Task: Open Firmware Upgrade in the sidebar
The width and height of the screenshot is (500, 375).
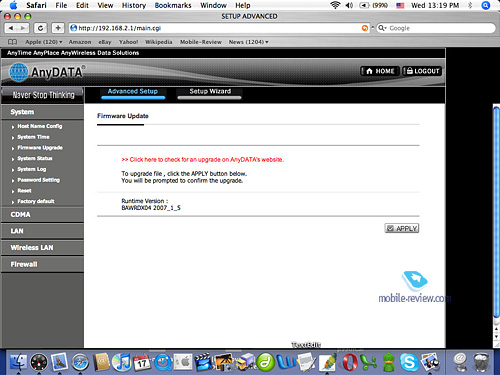Action: [x=40, y=148]
